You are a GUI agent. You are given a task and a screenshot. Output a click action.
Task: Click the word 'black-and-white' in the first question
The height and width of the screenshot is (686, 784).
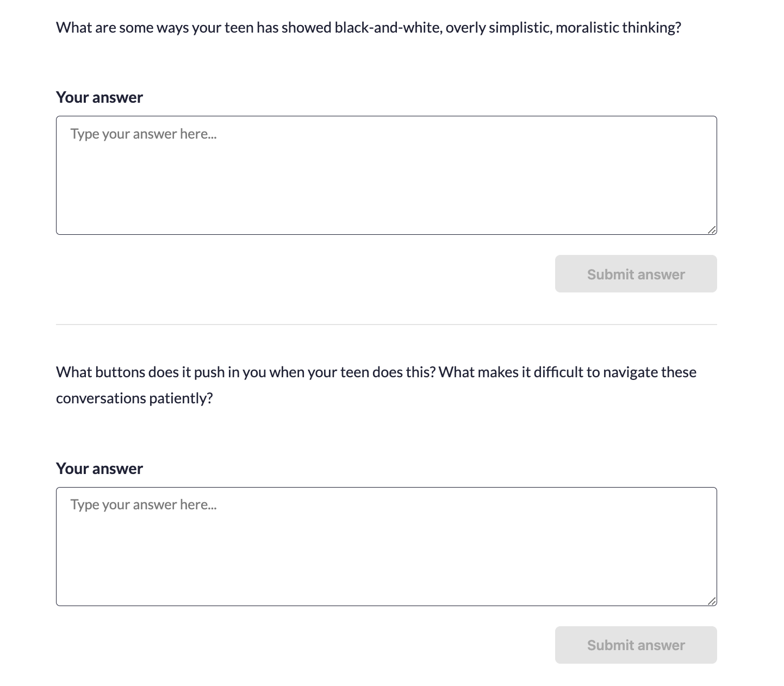point(388,27)
